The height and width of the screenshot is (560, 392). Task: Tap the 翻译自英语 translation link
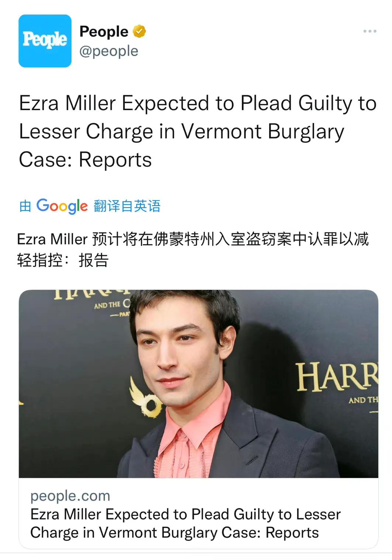(127, 206)
